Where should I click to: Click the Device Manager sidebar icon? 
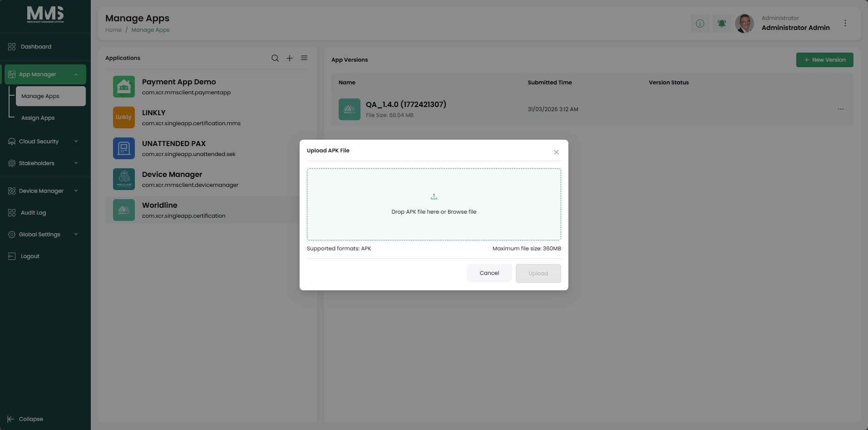point(12,191)
